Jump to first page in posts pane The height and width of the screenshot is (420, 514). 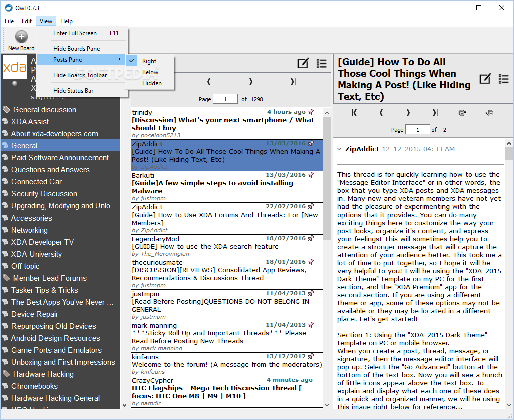point(354,113)
